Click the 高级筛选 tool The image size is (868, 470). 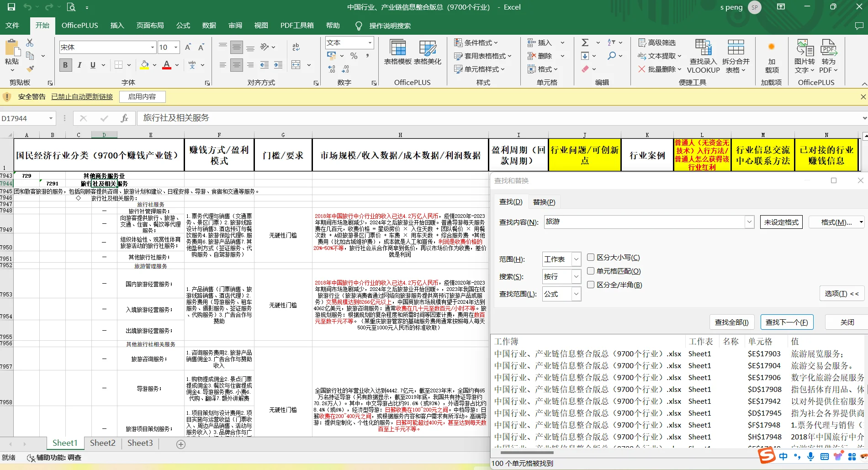657,42
